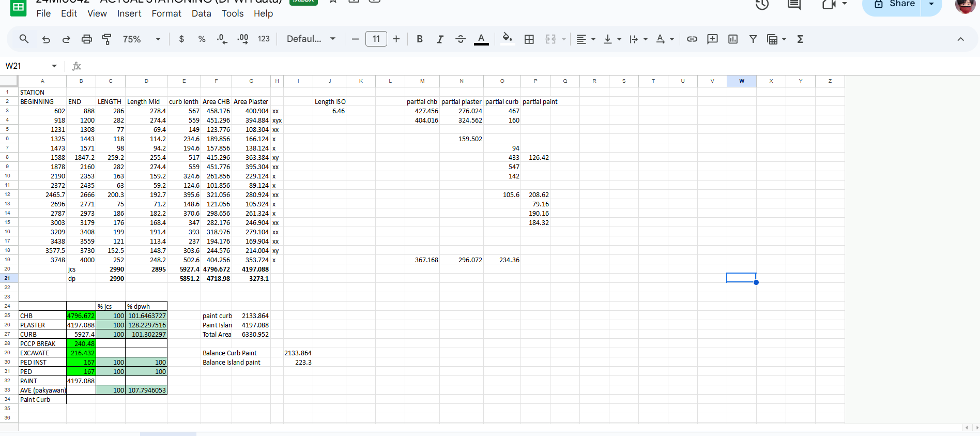
Task: Activate the paint format tool
Action: tap(107, 39)
